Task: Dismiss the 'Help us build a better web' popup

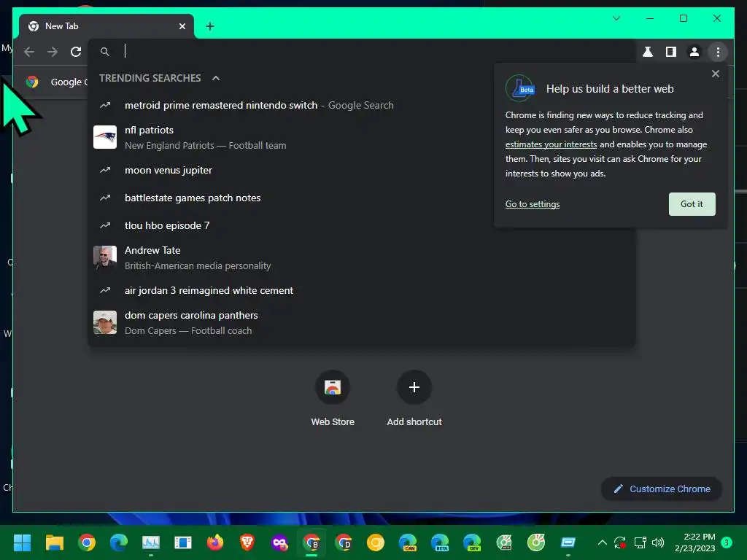Action: [x=715, y=74]
